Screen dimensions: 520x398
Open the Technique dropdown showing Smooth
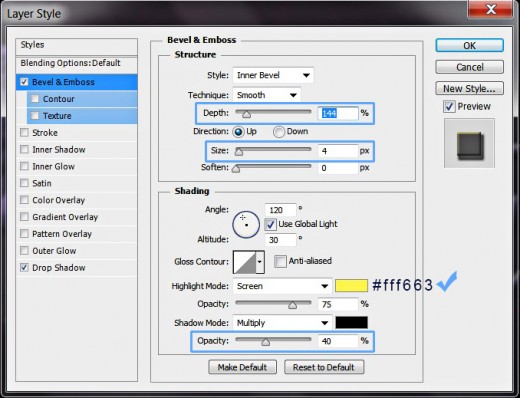tap(267, 95)
